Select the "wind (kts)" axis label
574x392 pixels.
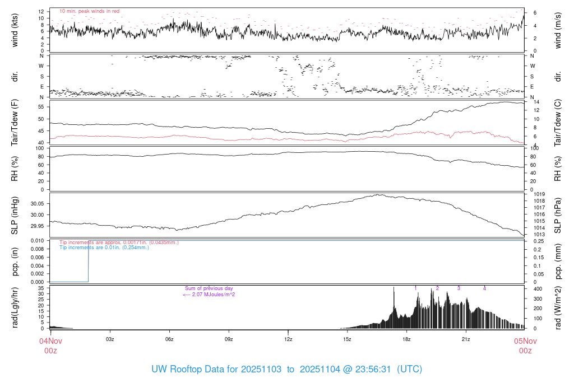tap(15, 30)
